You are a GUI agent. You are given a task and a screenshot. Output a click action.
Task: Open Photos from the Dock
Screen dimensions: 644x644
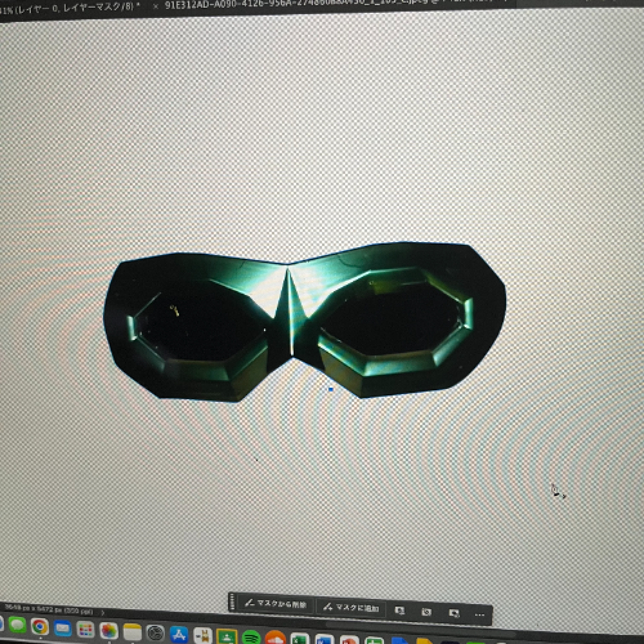(109, 631)
